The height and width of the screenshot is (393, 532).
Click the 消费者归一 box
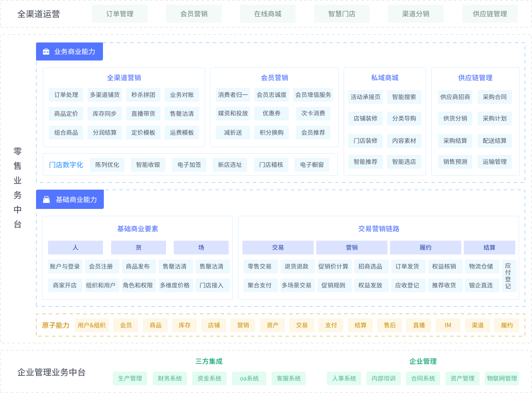point(233,95)
